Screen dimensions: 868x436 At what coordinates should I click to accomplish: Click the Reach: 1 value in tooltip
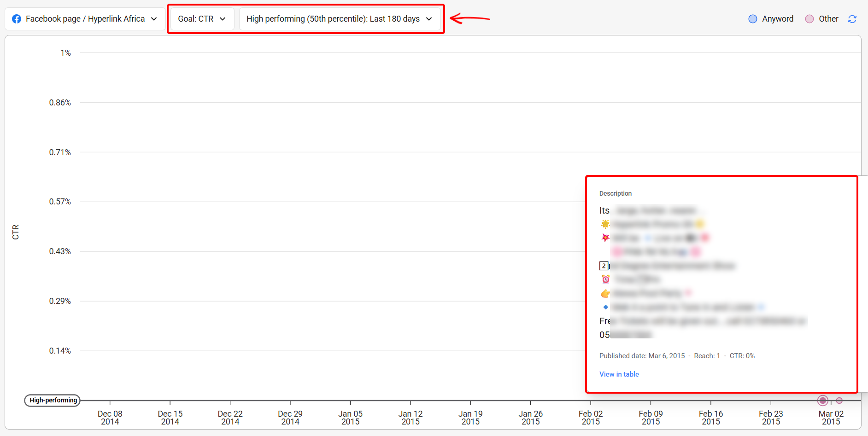tap(707, 356)
